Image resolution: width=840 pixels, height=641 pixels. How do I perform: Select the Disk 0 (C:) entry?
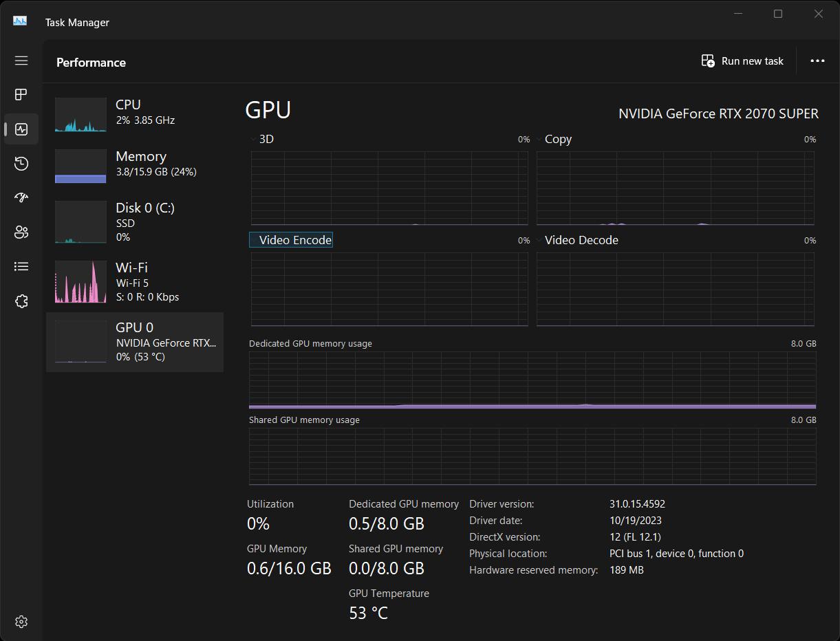pyautogui.click(x=135, y=221)
